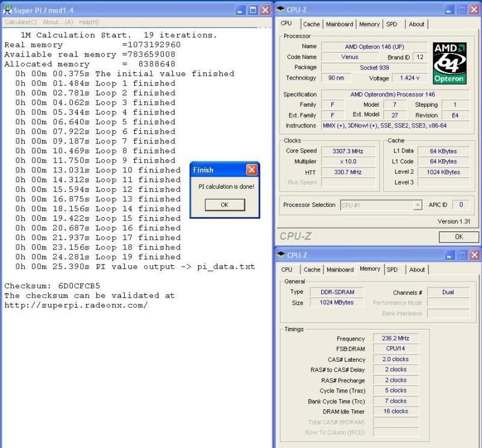Open the Mainboard tab in upper CPU-Z window
482x448 pixels.
339,24
